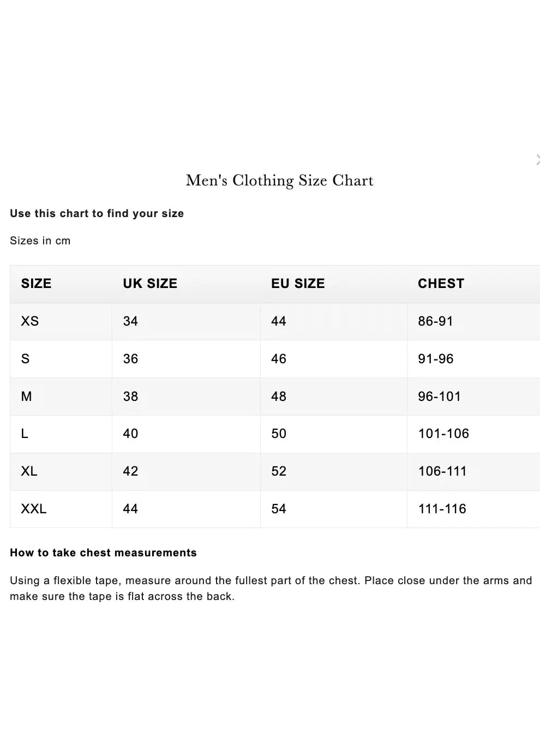Click the Men's Clothing Size Chart title
Screen dimensions: 540x756
tap(279, 181)
